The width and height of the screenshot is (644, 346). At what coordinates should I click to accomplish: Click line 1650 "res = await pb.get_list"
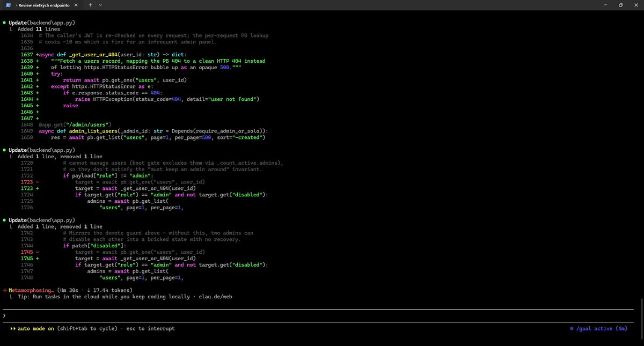(158, 137)
